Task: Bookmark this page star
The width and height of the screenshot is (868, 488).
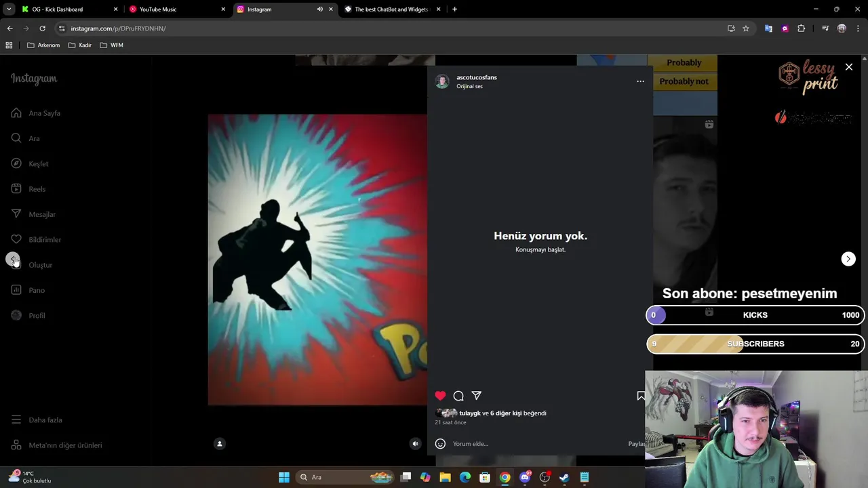Action: [746, 28]
